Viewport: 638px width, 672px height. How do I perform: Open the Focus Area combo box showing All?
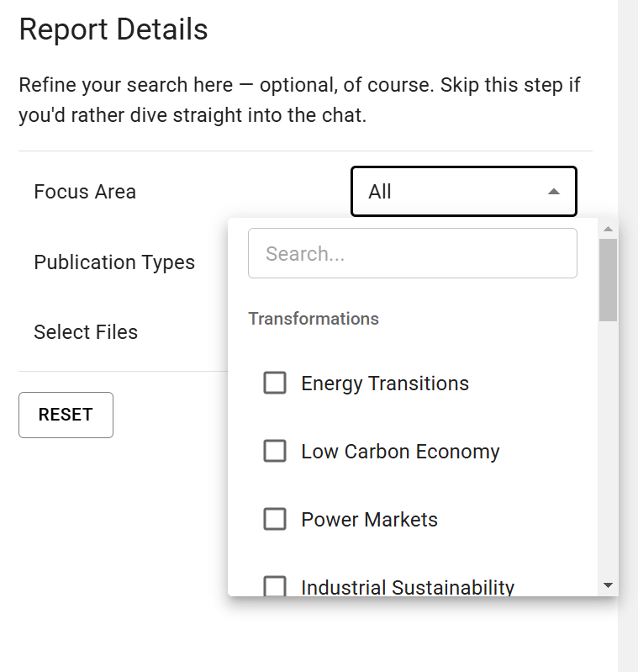pos(454,192)
